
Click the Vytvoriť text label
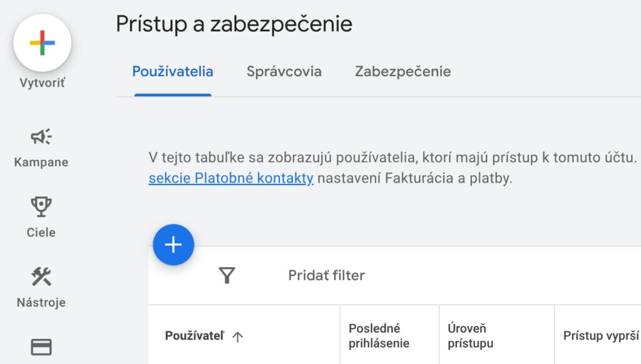[x=42, y=83]
